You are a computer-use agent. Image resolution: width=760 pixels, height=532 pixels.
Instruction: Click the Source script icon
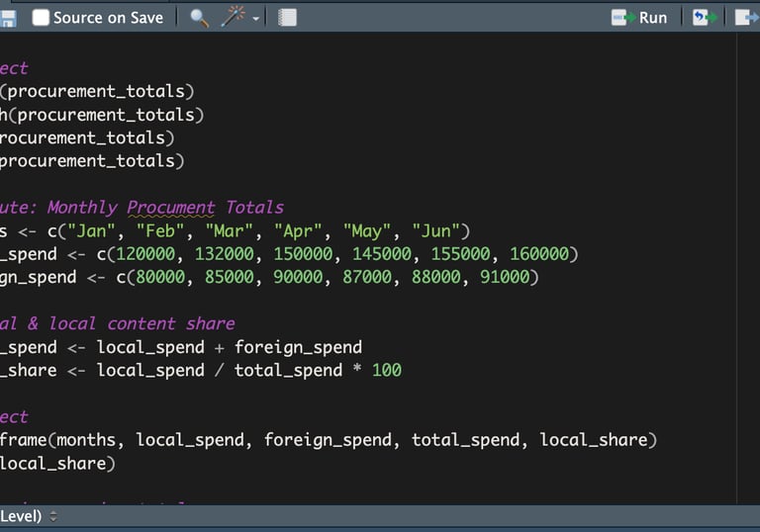point(746,18)
